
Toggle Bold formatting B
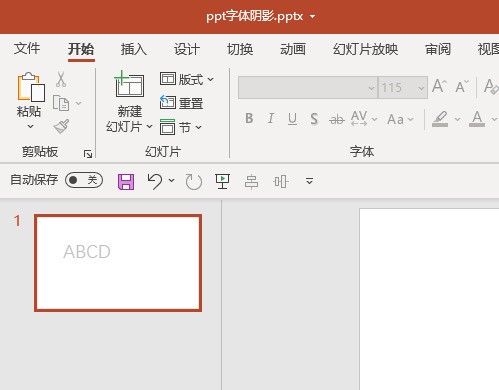coord(249,118)
